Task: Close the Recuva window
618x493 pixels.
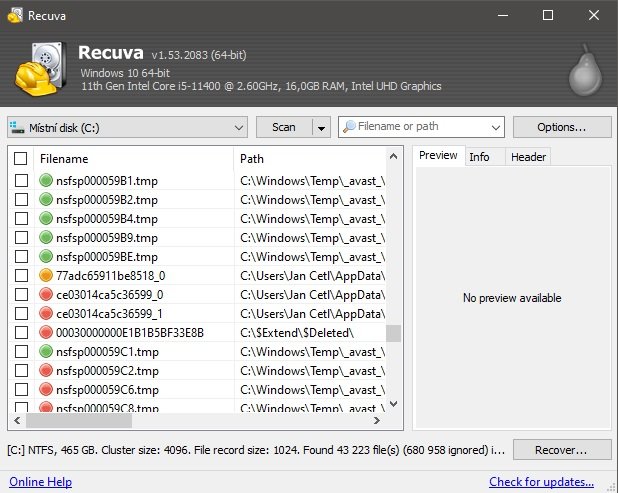Action: pos(594,15)
